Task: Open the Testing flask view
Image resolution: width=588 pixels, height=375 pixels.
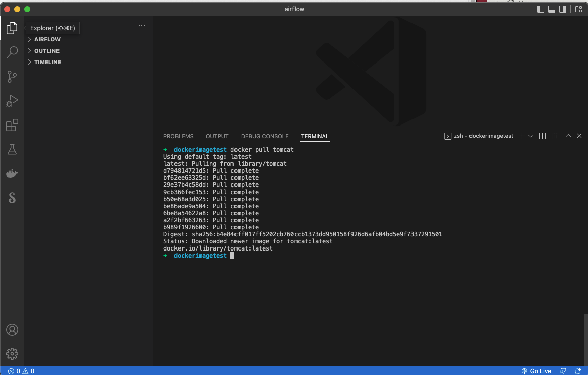Action: [x=12, y=150]
